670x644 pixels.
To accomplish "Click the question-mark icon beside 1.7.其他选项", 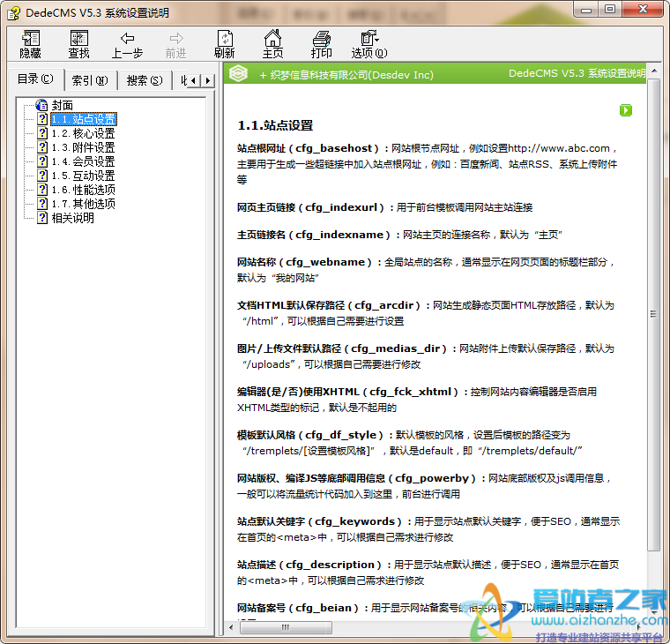I will (42, 204).
